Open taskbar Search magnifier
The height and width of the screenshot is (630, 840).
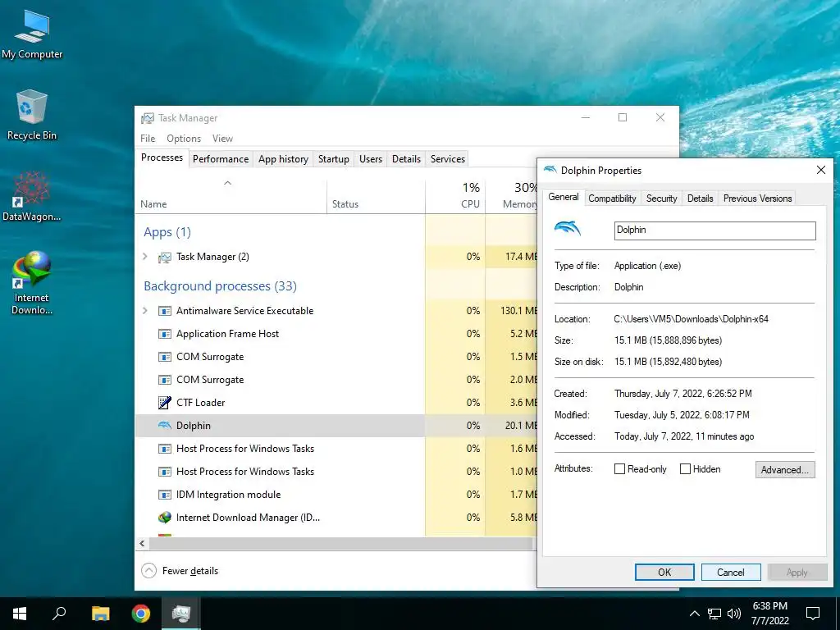59,614
